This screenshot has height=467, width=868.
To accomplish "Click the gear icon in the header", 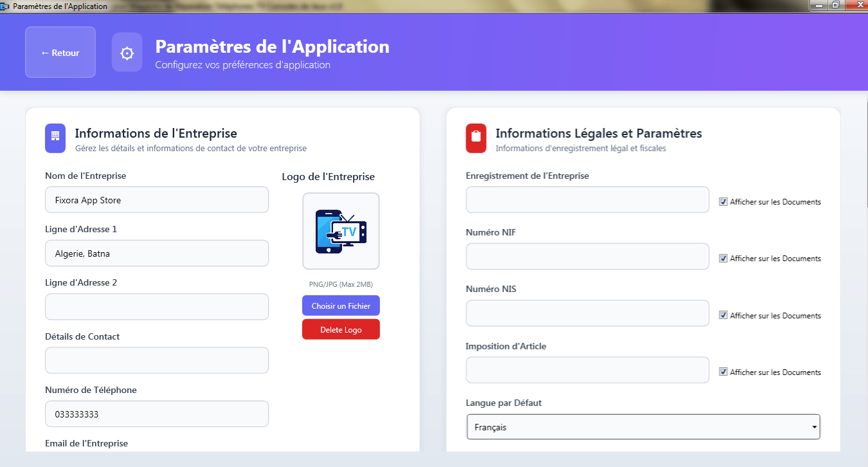I will point(127,52).
